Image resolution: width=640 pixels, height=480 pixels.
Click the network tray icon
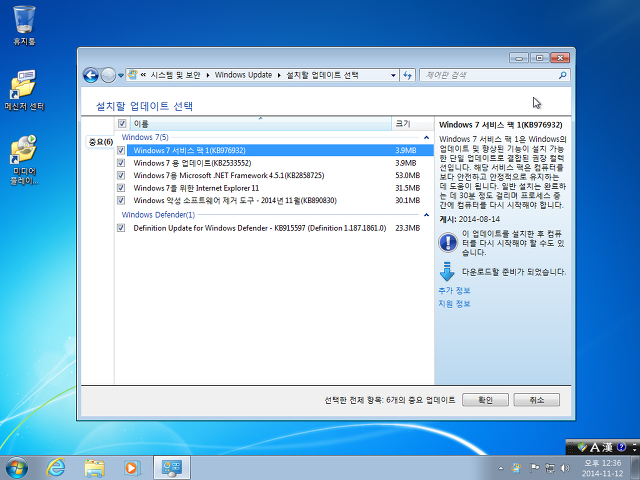click(x=550, y=468)
